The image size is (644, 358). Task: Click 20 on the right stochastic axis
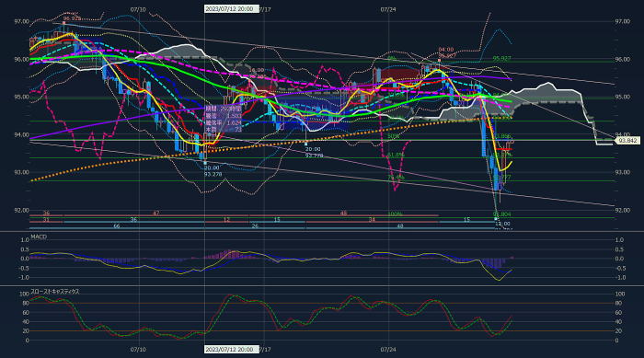618,331
